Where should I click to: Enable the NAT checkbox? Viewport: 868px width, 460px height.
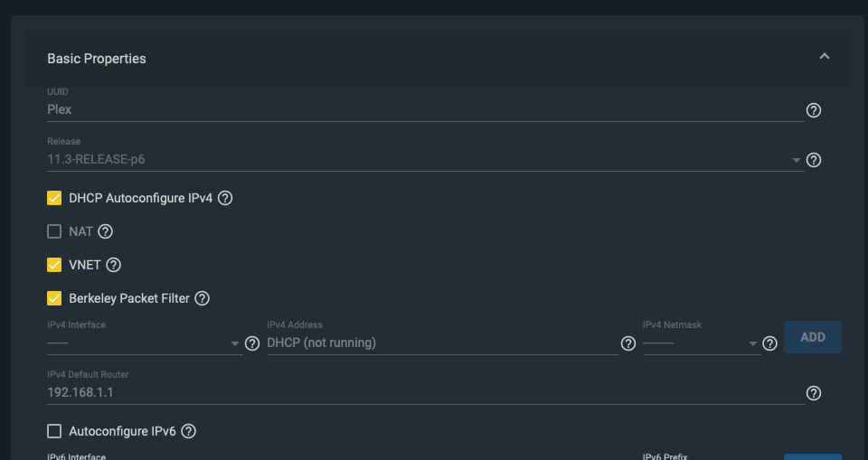coord(54,231)
